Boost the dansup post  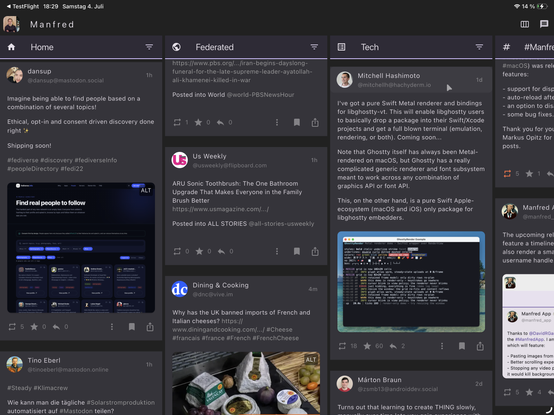(12, 327)
